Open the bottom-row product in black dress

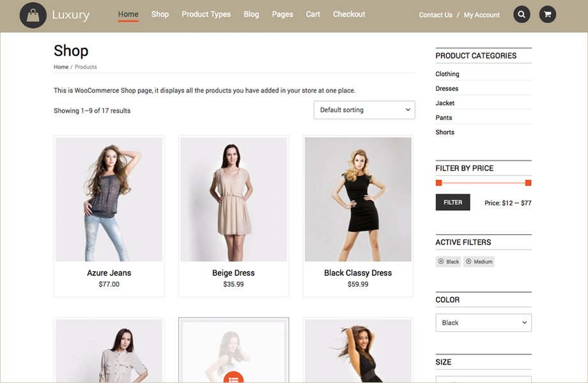[358, 351]
